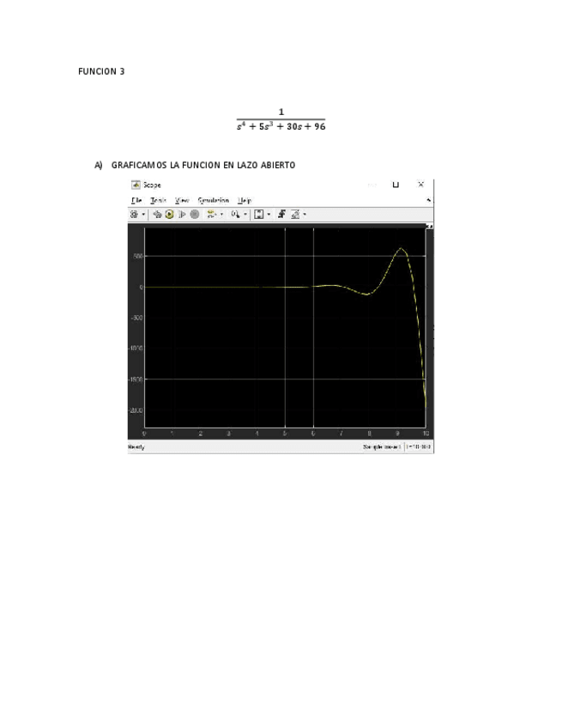Open the File menu
562x728 pixels.
(136, 201)
